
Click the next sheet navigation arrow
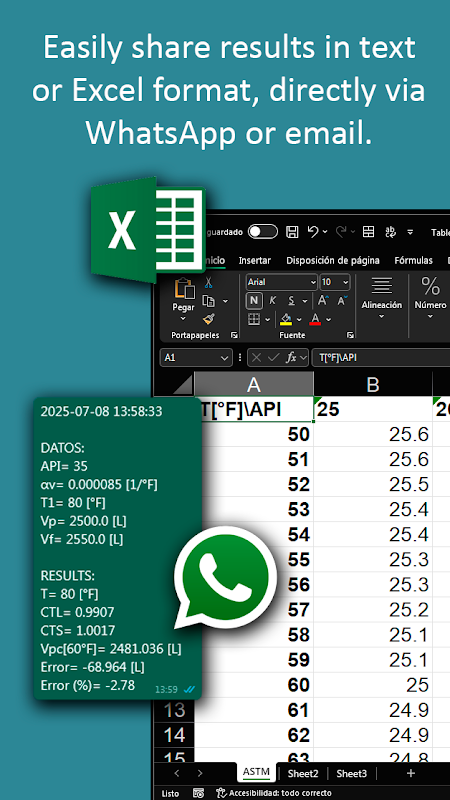pyautogui.click(x=200, y=773)
